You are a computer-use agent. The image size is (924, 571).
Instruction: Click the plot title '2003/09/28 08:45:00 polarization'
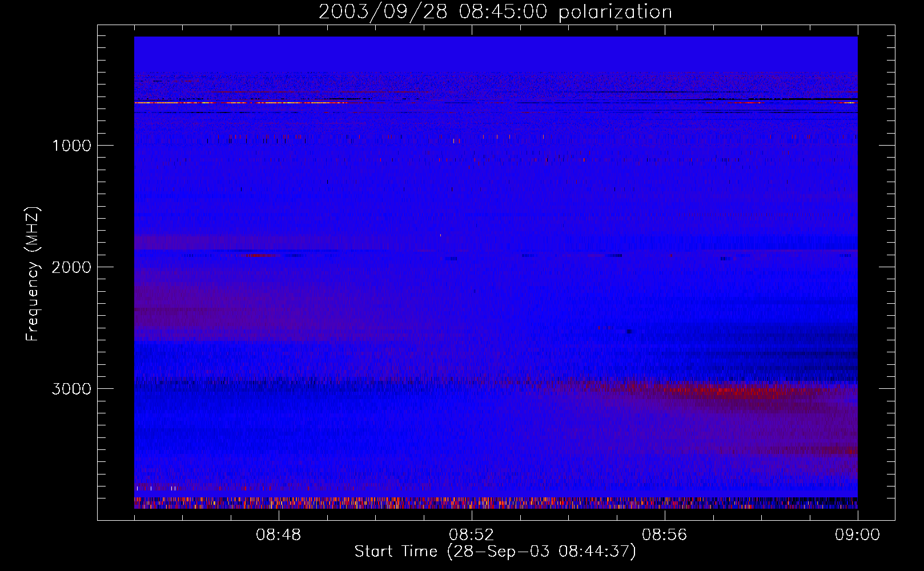point(495,11)
